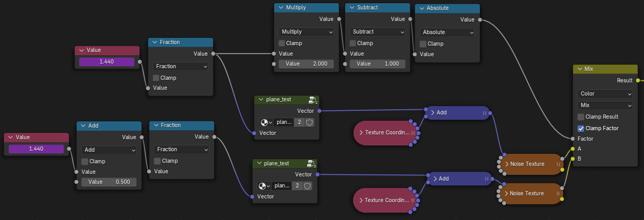Expand the lower Texture Coordinate node
The height and width of the screenshot is (220, 644).
(361, 200)
